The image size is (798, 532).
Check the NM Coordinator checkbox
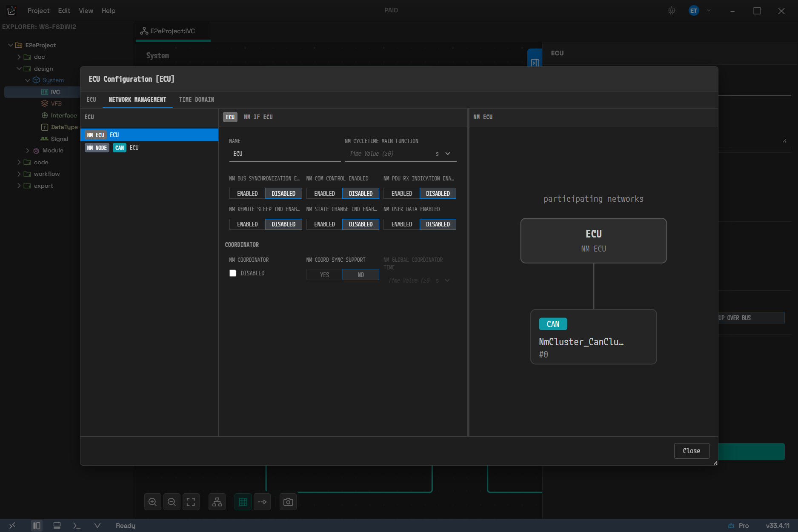point(233,273)
